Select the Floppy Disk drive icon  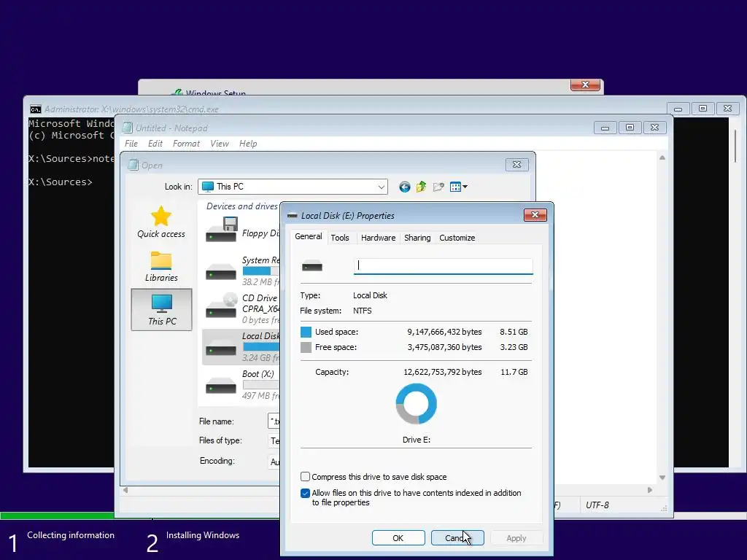[221, 230]
